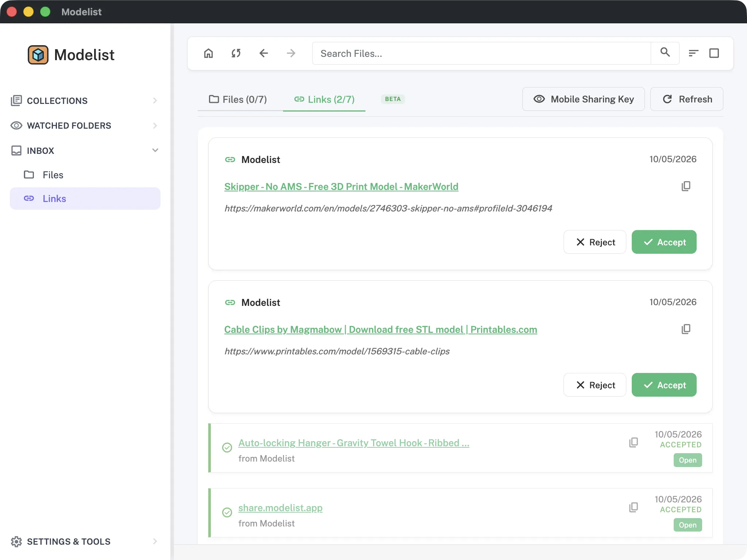
Task: Follow the share.modelist.app hyperlink
Action: [280, 508]
